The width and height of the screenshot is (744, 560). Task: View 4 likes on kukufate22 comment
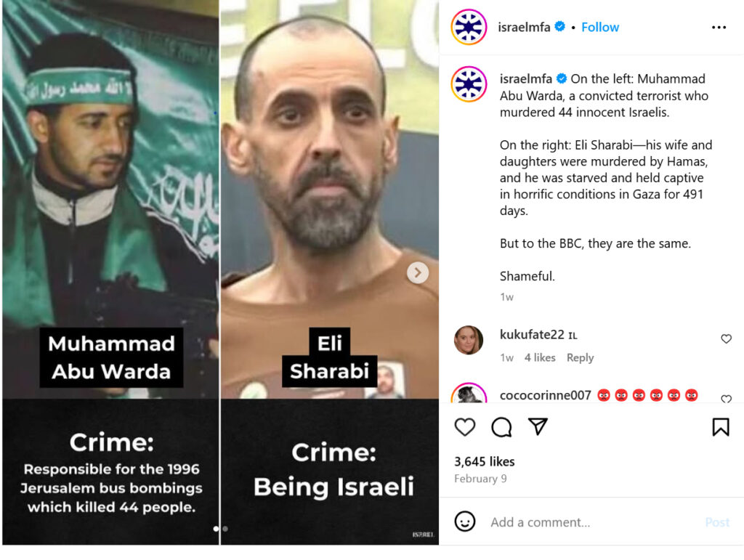click(540, 357)
